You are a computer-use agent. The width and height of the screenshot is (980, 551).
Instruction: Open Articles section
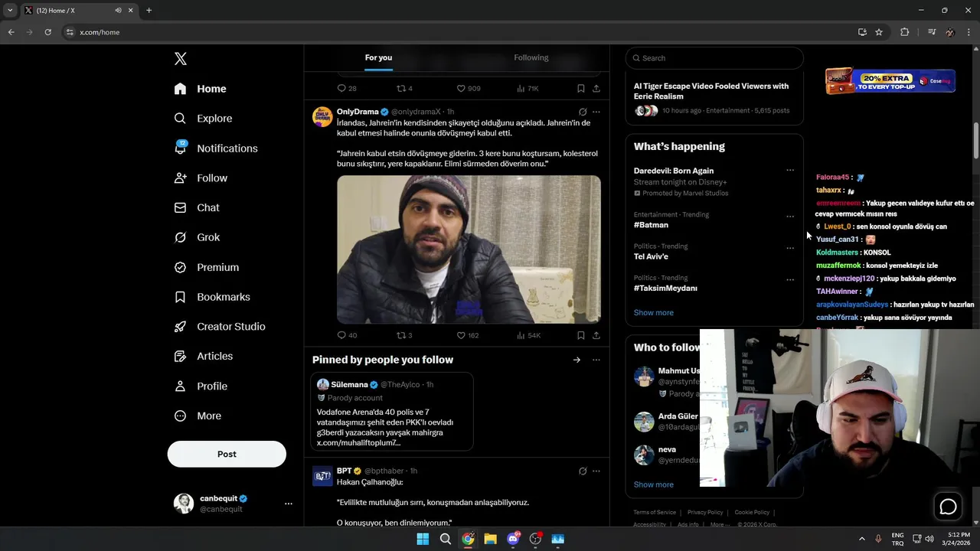pyautogui.click(x=203, y=356)
